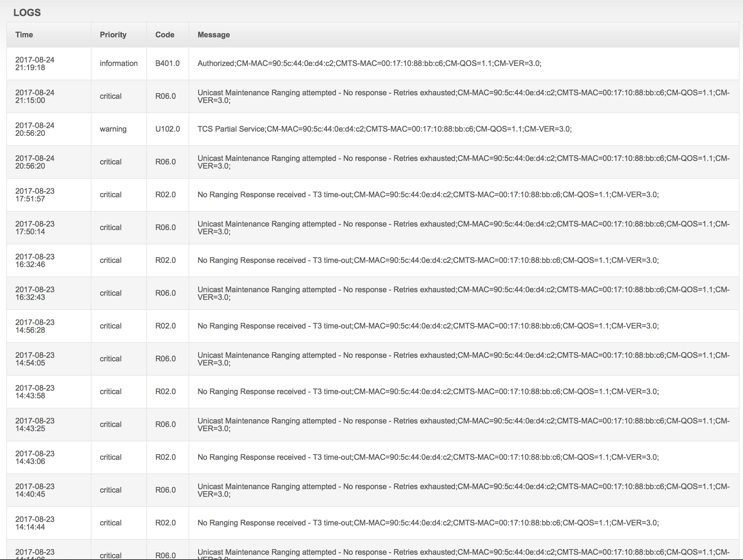Click the Message column header
Image resolution: width=743 pixels, height=560 pixels.
click(x=213, y=35)
